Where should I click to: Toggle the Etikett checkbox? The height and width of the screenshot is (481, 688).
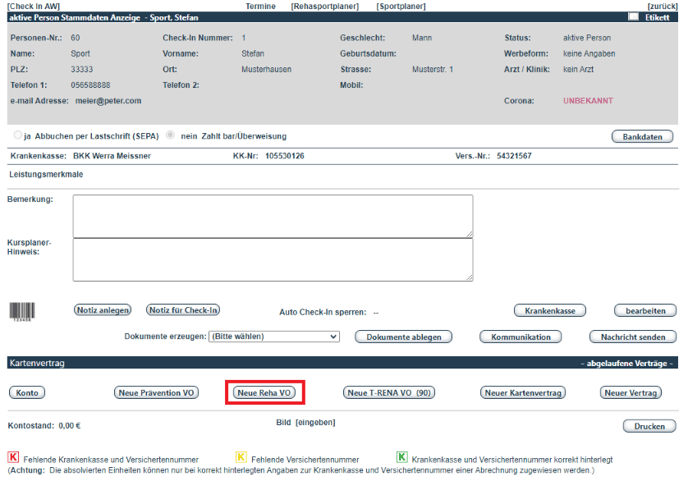pyautogui.click(x=634, y=17)
